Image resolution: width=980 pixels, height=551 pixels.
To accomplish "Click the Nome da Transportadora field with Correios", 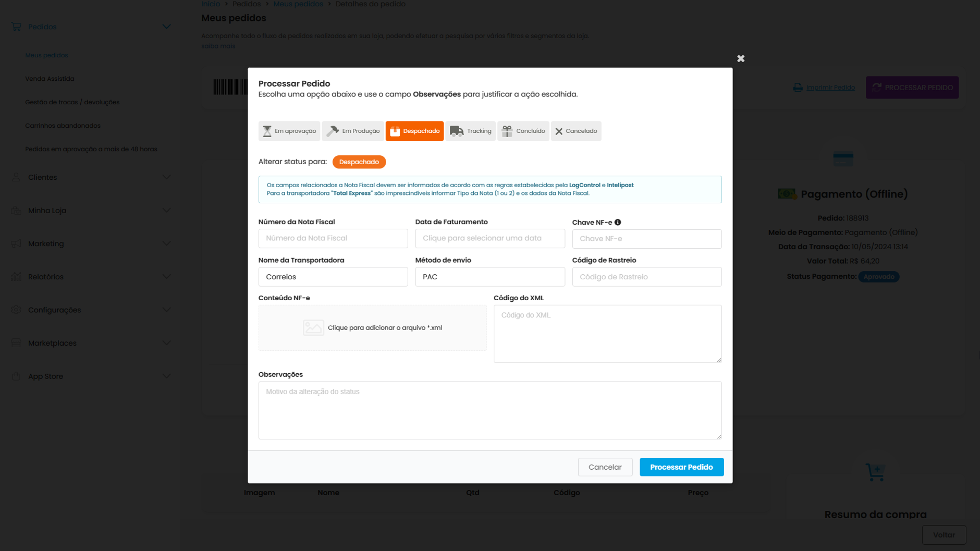I will (x=333, y=277).
